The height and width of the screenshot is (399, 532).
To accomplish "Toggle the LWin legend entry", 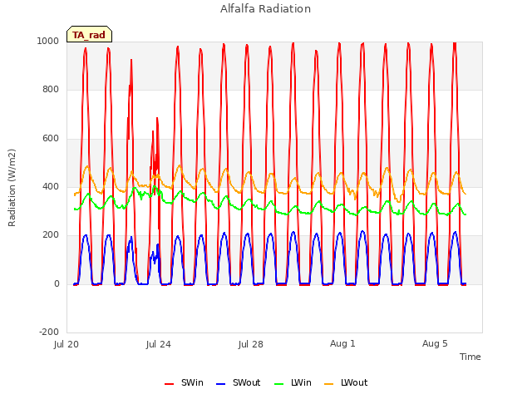I will pos(293,382).
